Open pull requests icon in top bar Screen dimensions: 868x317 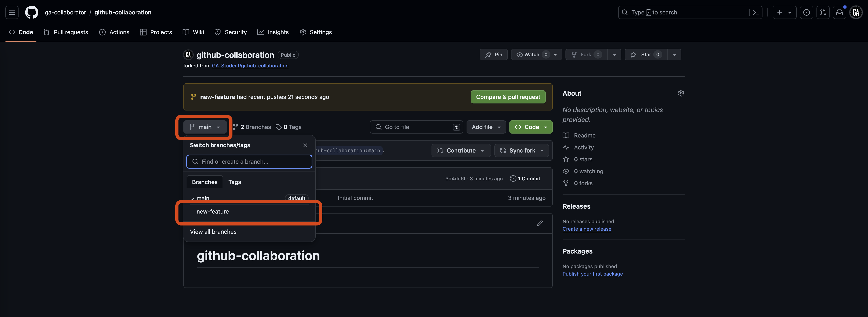823,12
